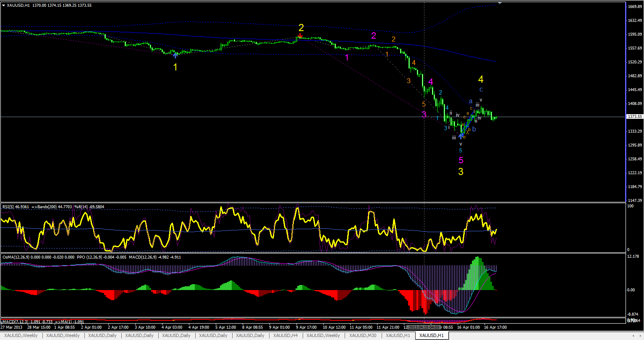Select the yellow wave label 3
644x340 pixels.
click(461, 171)
